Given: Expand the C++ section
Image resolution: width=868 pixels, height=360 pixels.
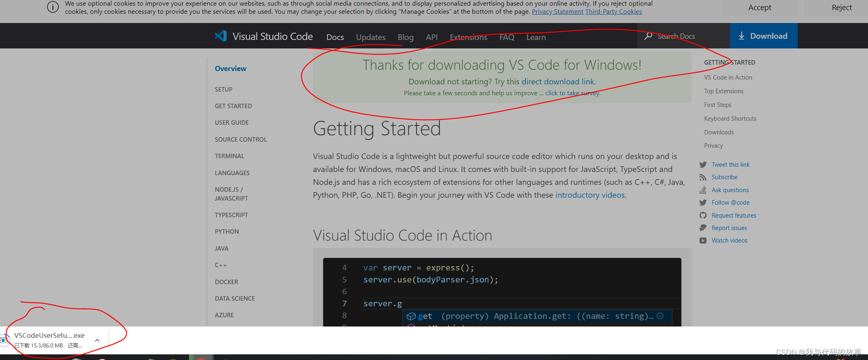Looking at the screenshot, I should 221,265.
